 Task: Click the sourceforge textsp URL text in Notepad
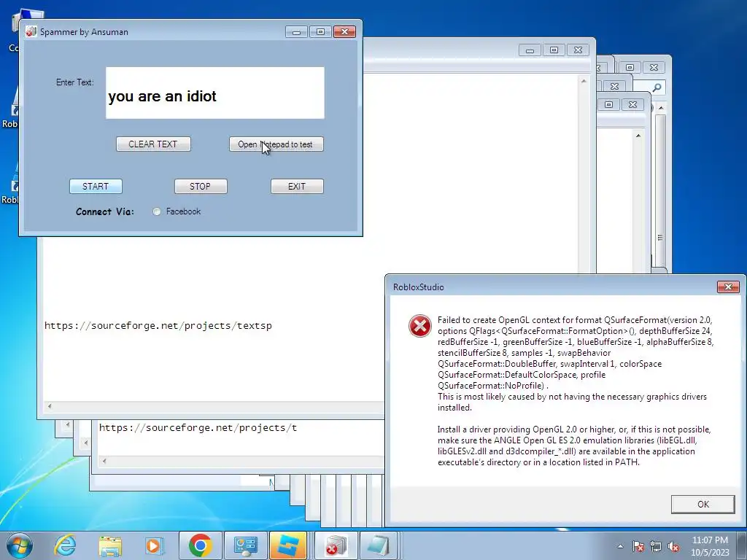tap(158, 326)
